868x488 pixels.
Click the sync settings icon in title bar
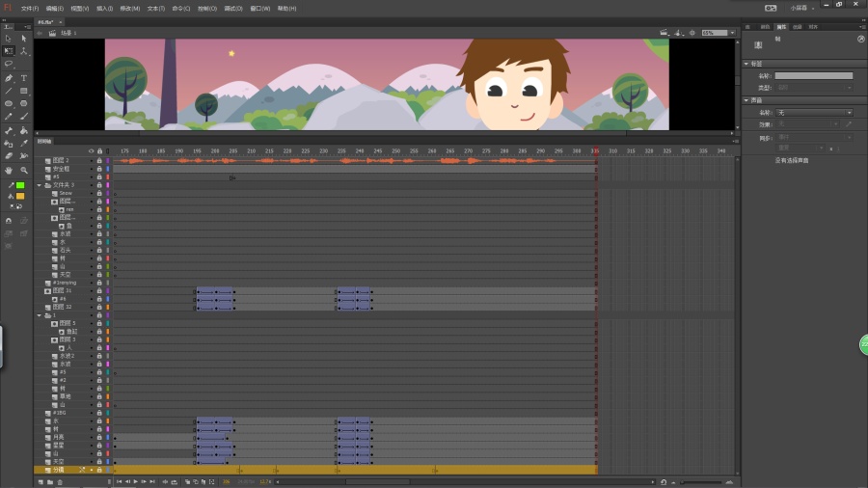(771, 8)
